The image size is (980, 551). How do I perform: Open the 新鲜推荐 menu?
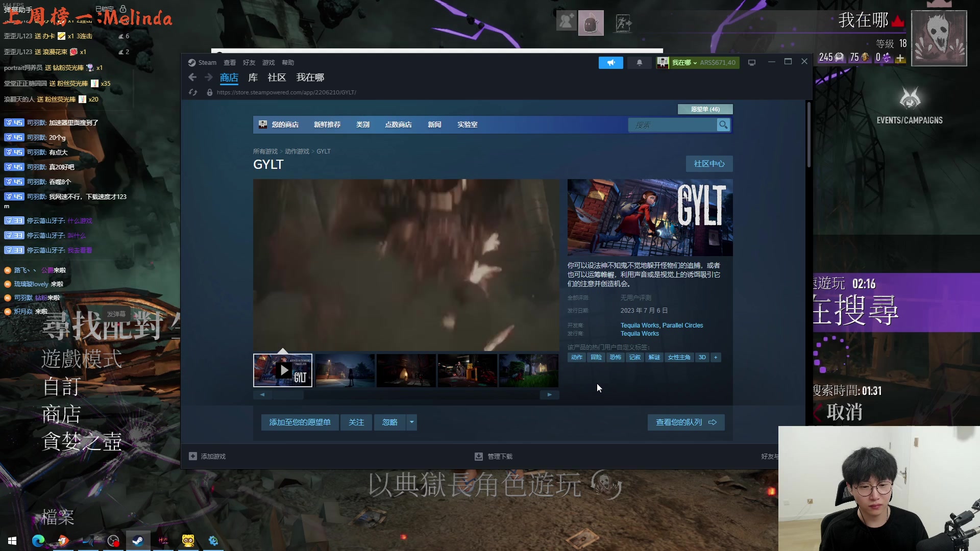coord(327,124)
